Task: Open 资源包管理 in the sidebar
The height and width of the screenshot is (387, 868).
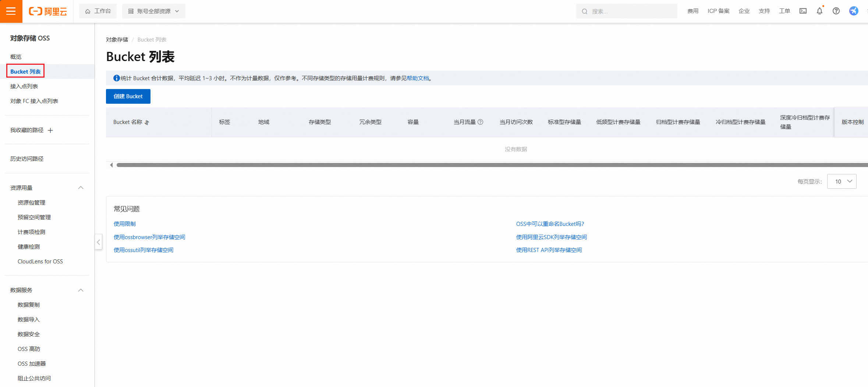Action: click(x=31, y=202)
